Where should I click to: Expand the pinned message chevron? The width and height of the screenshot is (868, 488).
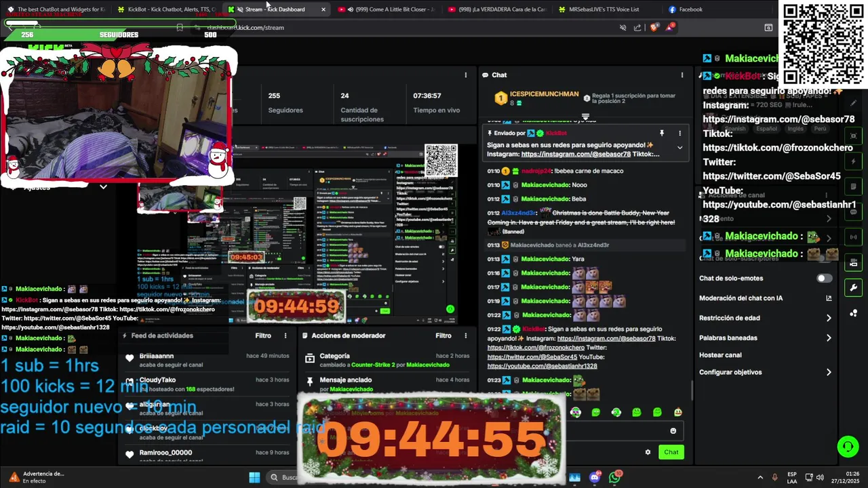[x=679, y=148]
